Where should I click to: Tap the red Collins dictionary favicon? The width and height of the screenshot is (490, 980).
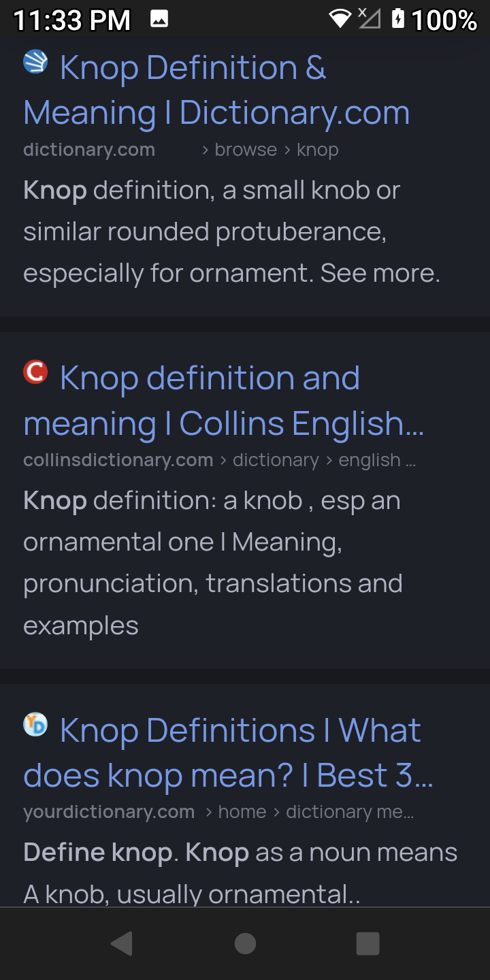click(x=35, y=372)
